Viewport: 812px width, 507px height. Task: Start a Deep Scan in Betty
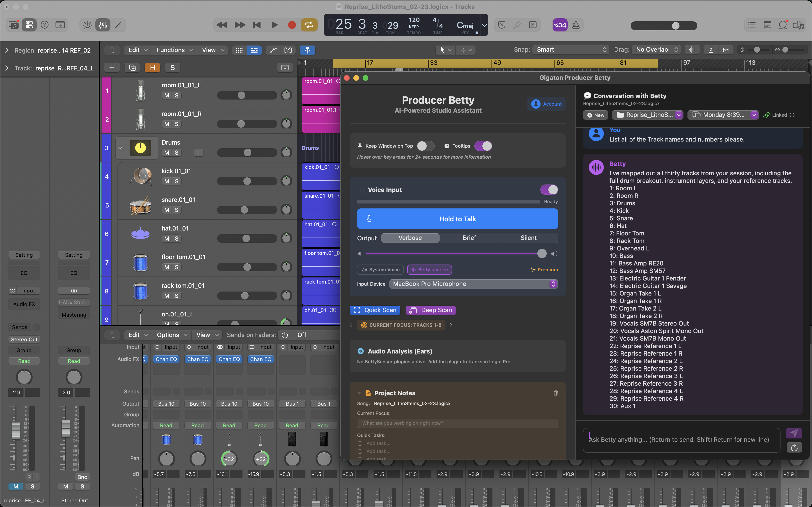(430, 310)
